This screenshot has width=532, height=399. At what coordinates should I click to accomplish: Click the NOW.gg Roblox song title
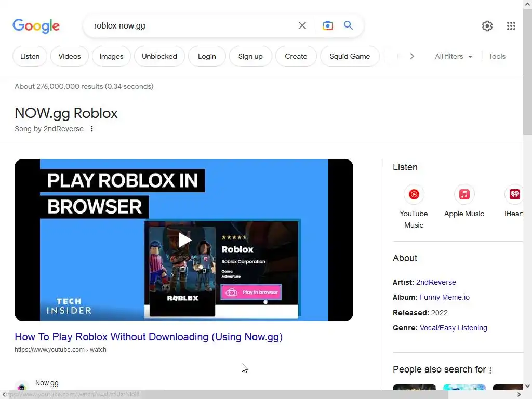(66, 113)
